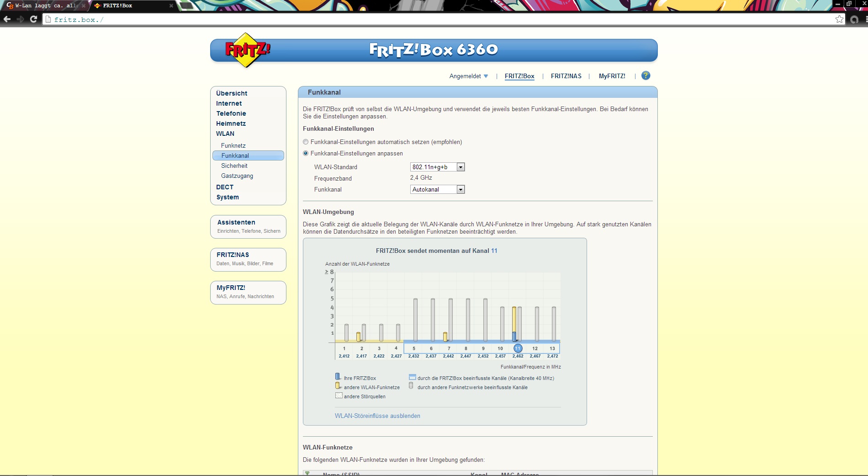This screenshot has width=868, height=476.
Task: Switch to the W-Lan laggt browser tab
Action: click(46, 5)
